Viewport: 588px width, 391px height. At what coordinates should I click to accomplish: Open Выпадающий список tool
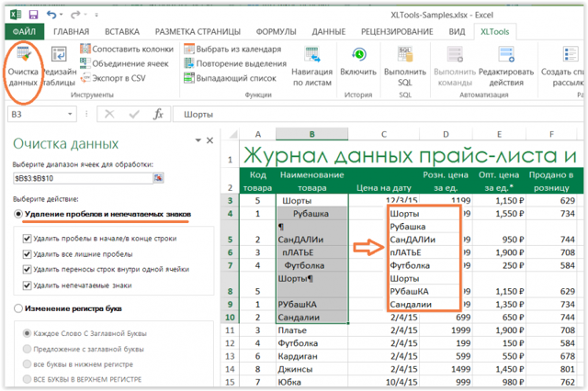pyautogui.click(x=231, y=78)
